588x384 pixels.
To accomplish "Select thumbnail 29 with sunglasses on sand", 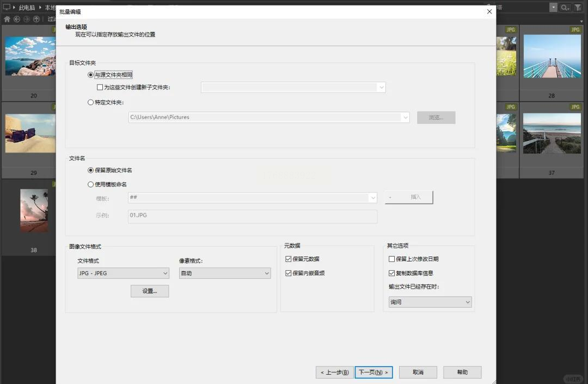I will (30, 133).
